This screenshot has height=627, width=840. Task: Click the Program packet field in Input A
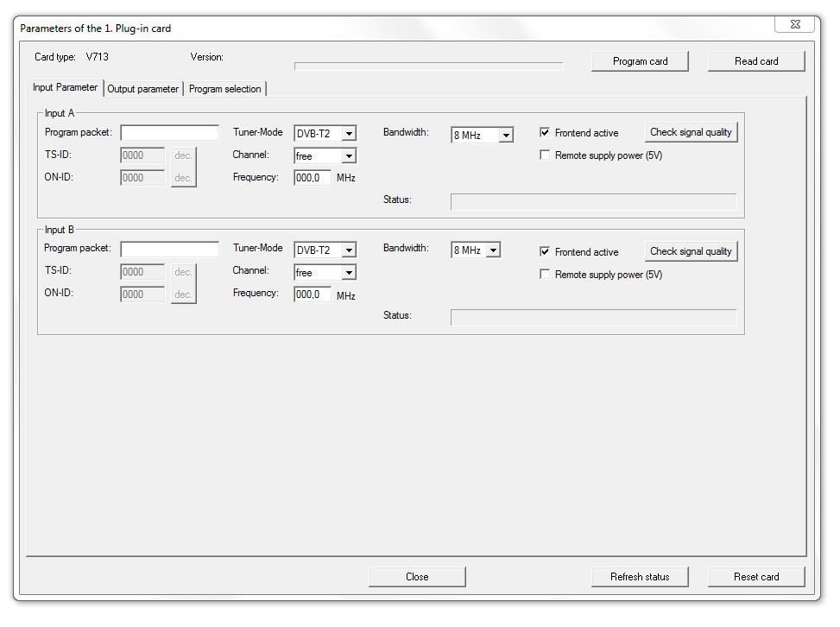click(169, 133)
